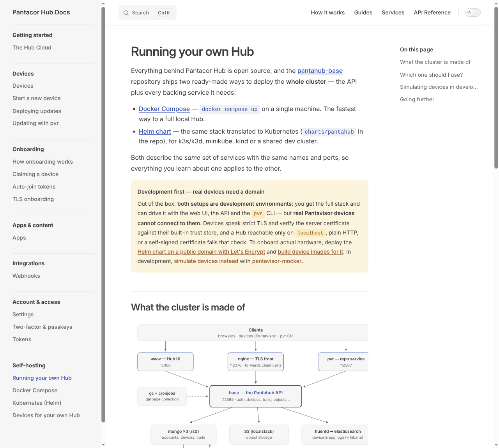Screen dimensions: 499x448
Task: Go to Tokens page
Action: [22, 339]
